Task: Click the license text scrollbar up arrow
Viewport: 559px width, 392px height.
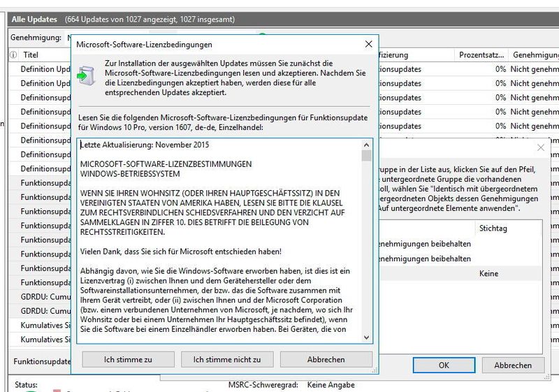Action: tap(366, 145)
